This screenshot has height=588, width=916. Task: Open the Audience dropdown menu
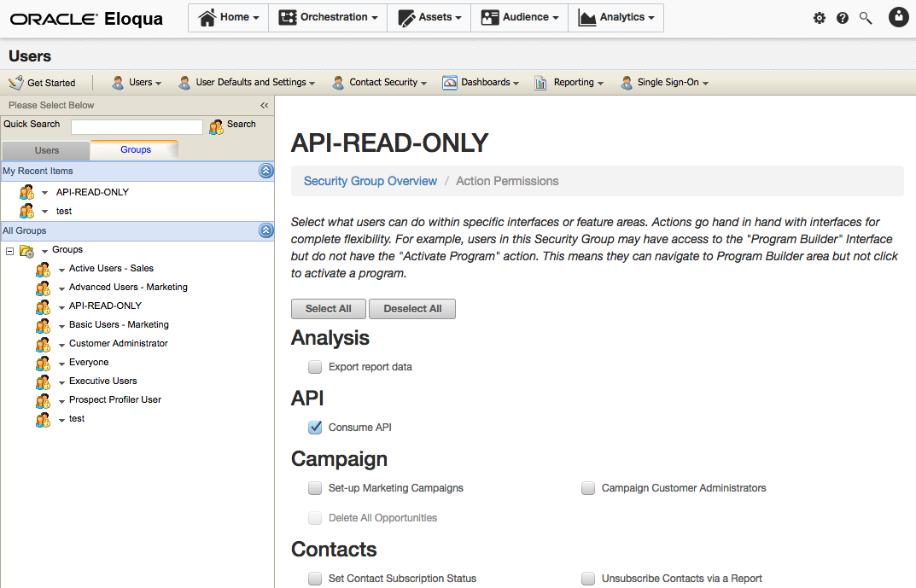pyautogui.click(x=519, y=17)
